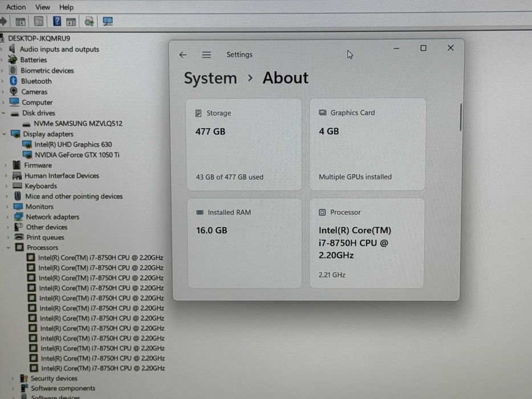Viewport: 532px width, 399px height.
Task: Open the Graphics Card 4 GB card
Action: pos(367,144)
